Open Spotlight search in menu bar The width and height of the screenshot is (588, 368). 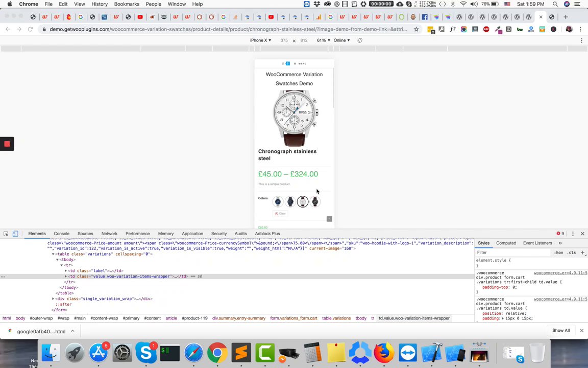555,4
